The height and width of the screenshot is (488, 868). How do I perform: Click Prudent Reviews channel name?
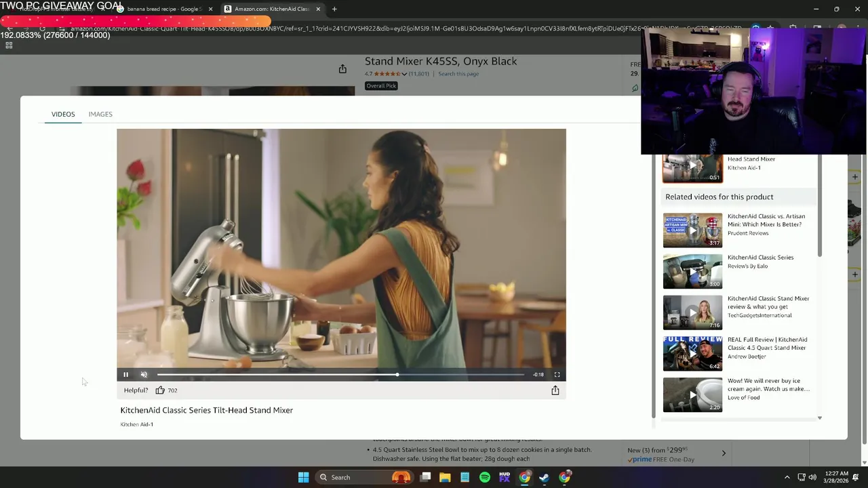(x=748, y=233)
